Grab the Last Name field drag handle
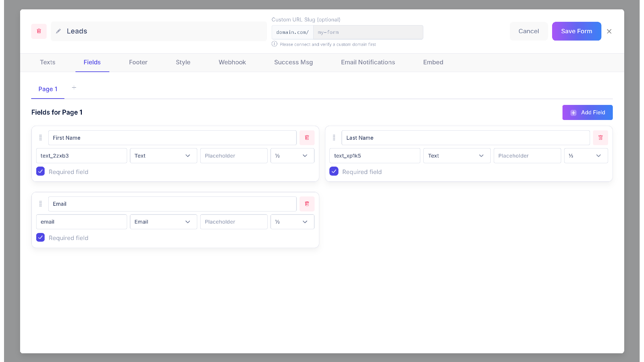The width and height of the screenshot is (644, 362). click(x=334, y=138)
